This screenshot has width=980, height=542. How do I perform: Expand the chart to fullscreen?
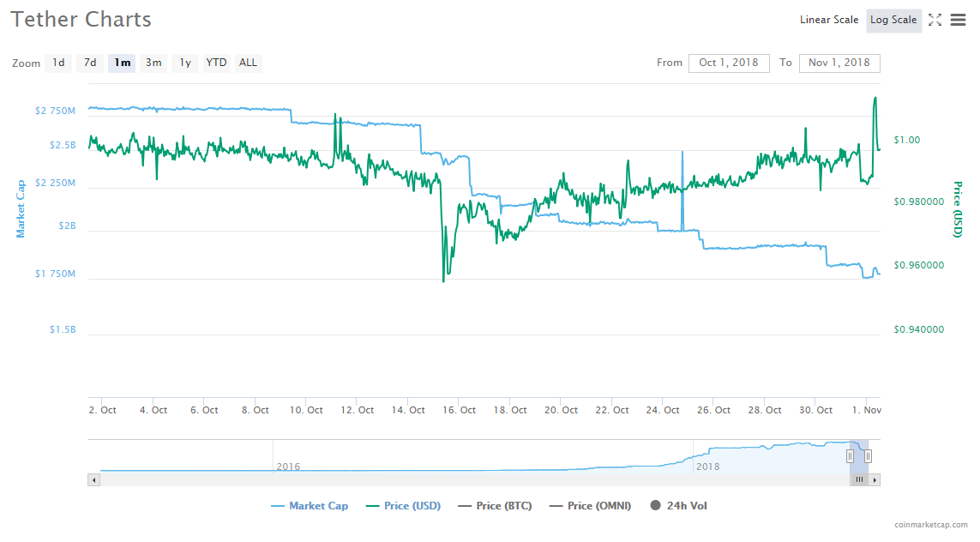935,20
